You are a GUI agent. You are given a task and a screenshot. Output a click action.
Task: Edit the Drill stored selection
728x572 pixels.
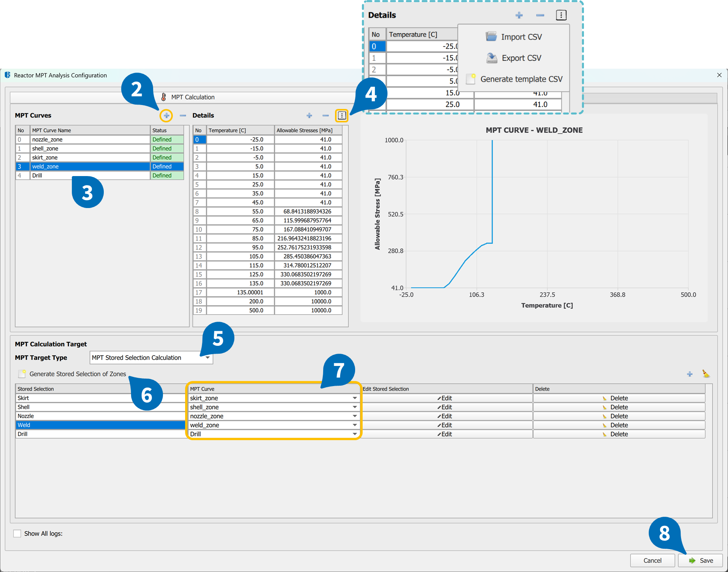(x=446, y=434)
